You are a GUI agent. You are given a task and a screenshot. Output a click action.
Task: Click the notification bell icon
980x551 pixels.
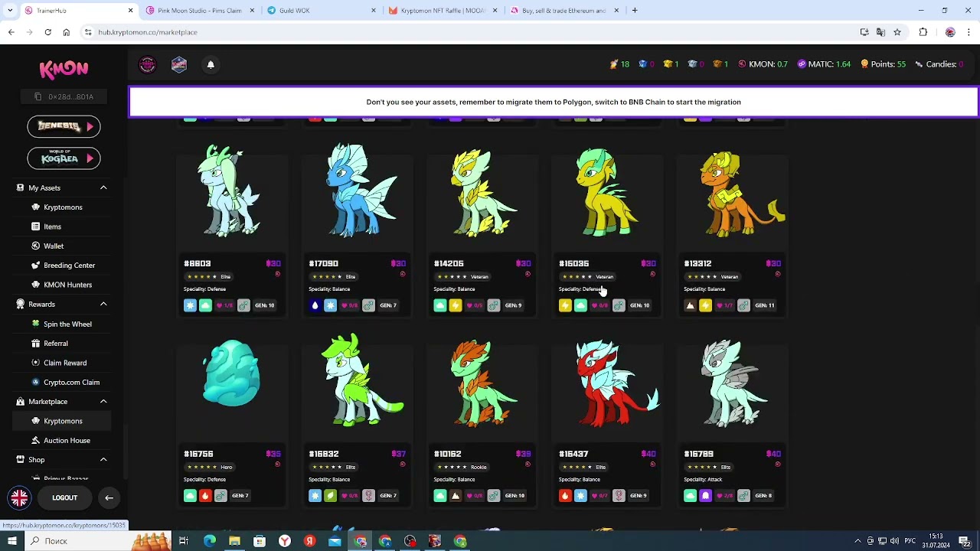pos(211,65)
